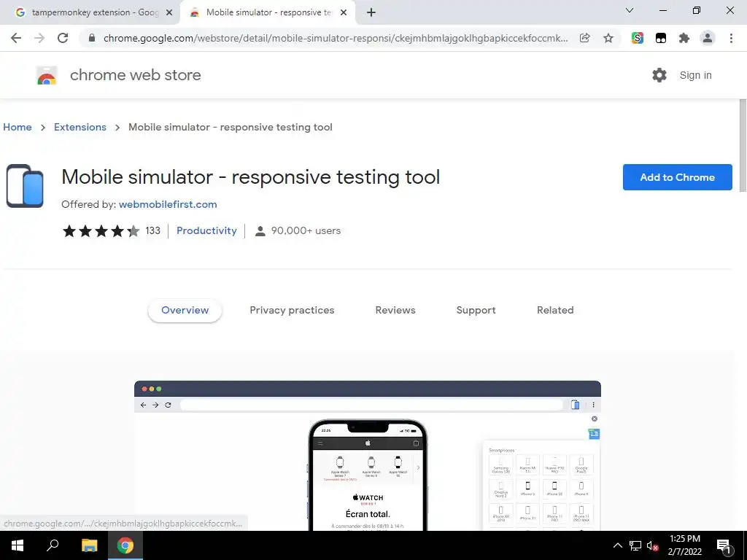Click the star rating
This screenshot has height=560, width=747.
101,231
